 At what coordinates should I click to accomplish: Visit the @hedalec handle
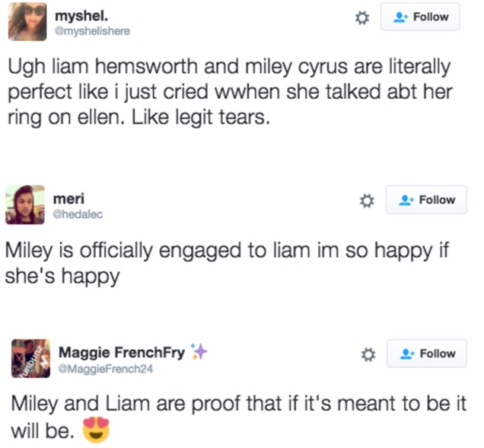point(78,214)
